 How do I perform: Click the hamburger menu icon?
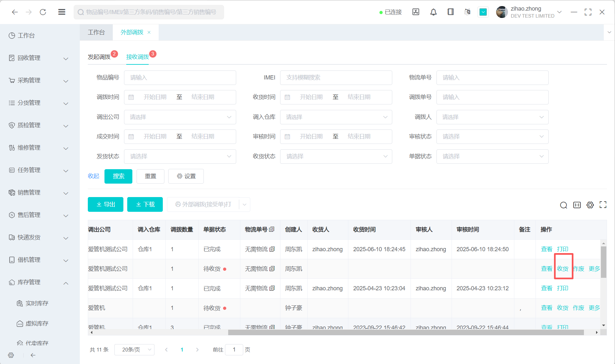click(x=62, y=12)
